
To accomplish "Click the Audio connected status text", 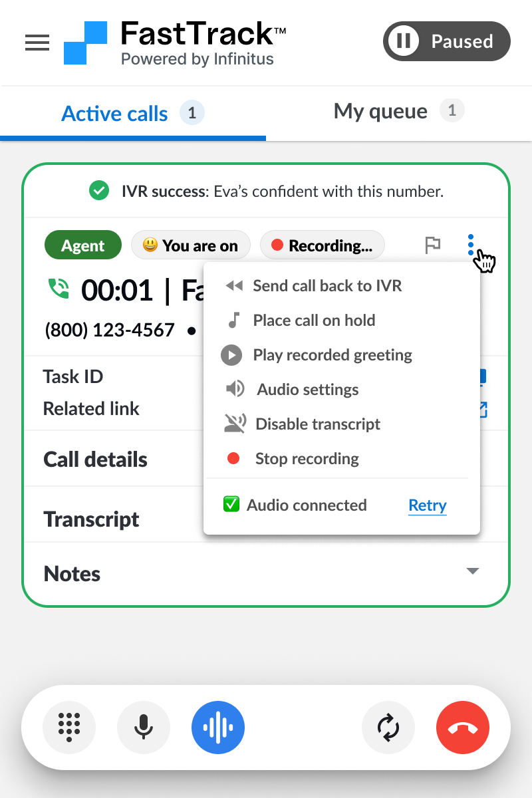I will point(307,505).
